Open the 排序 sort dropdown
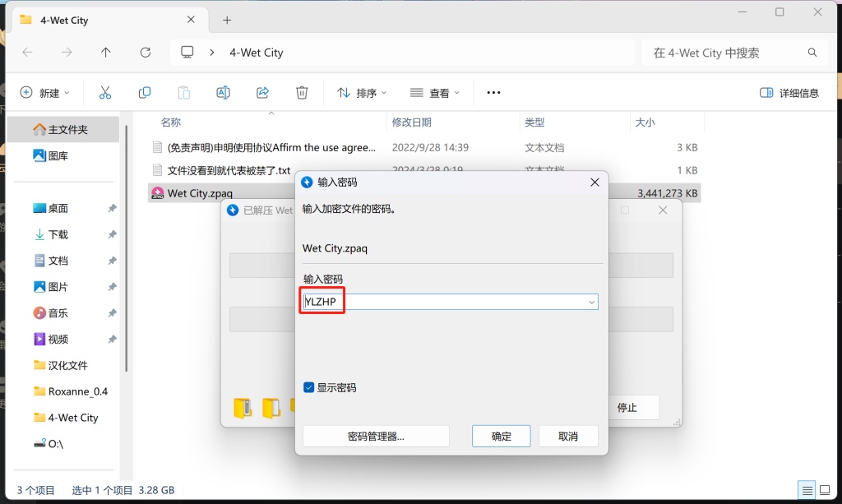This screenshot has height=504, width=842. [x=362, y=93]
